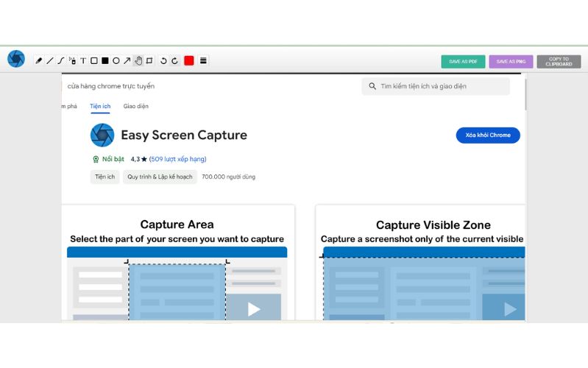Open the 509 lượt xếp hạng link
The image size is (588, 368).
point(178,159)
